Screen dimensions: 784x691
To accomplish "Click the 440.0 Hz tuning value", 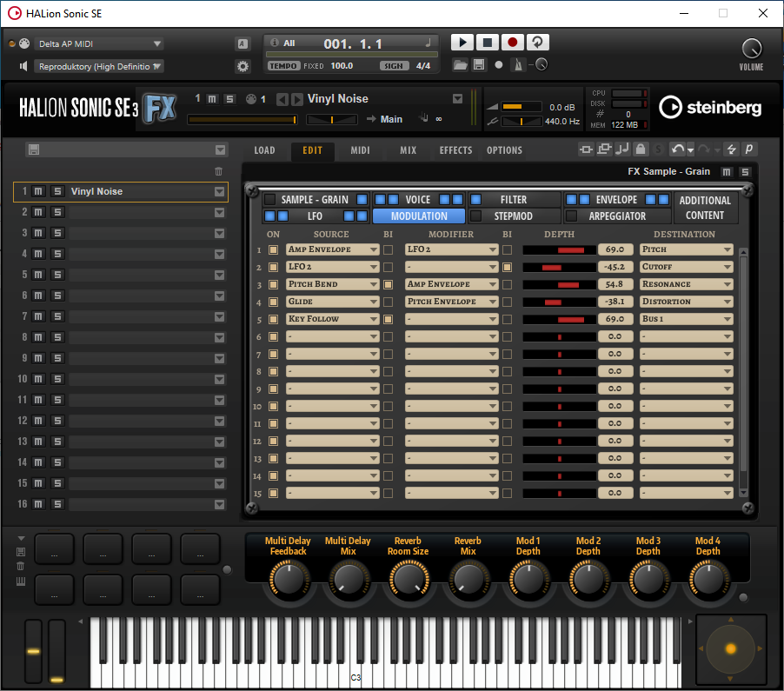I will [562, 121].
